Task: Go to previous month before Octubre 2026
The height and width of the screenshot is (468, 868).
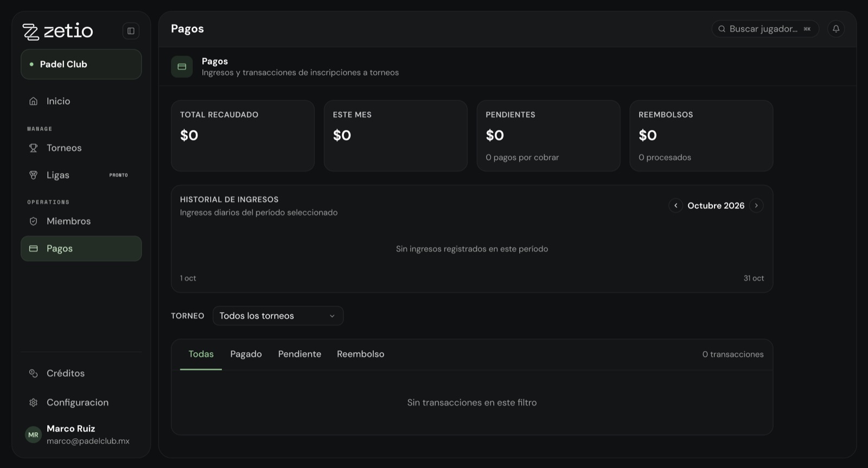Action: [x=675, y=206]
